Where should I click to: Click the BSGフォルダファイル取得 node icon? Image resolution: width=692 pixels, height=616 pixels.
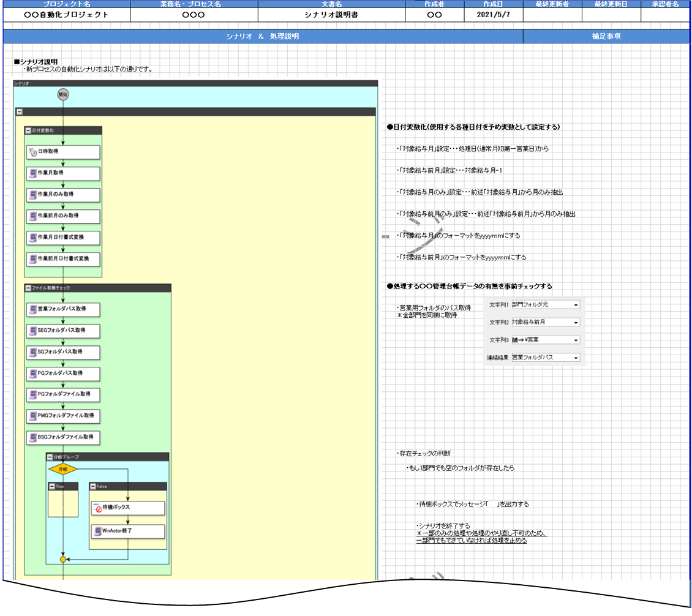coord(32,437)
